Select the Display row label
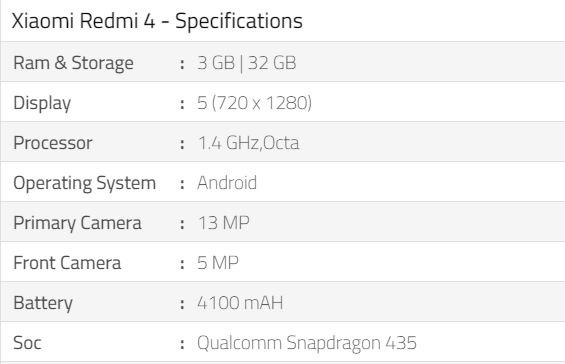This screenshot has width=565, height=364. 42,103
